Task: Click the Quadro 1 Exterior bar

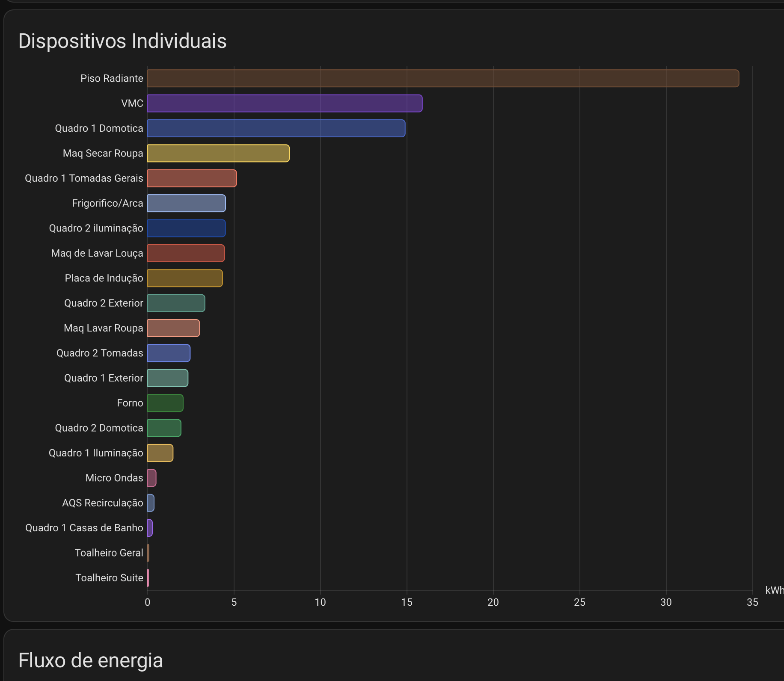Action: pos(168,378)
